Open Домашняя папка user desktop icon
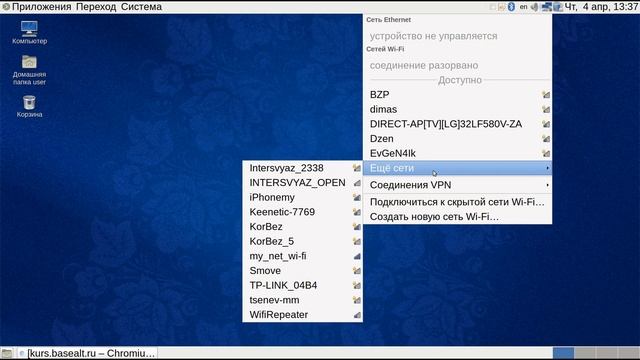Screen dimensions: 640x360 coord(29,70)
